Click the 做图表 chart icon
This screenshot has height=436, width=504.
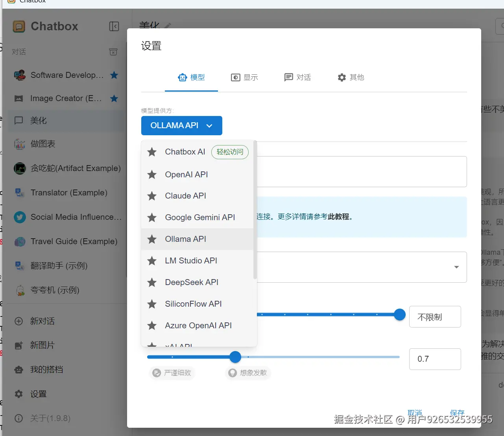(19, 144)
